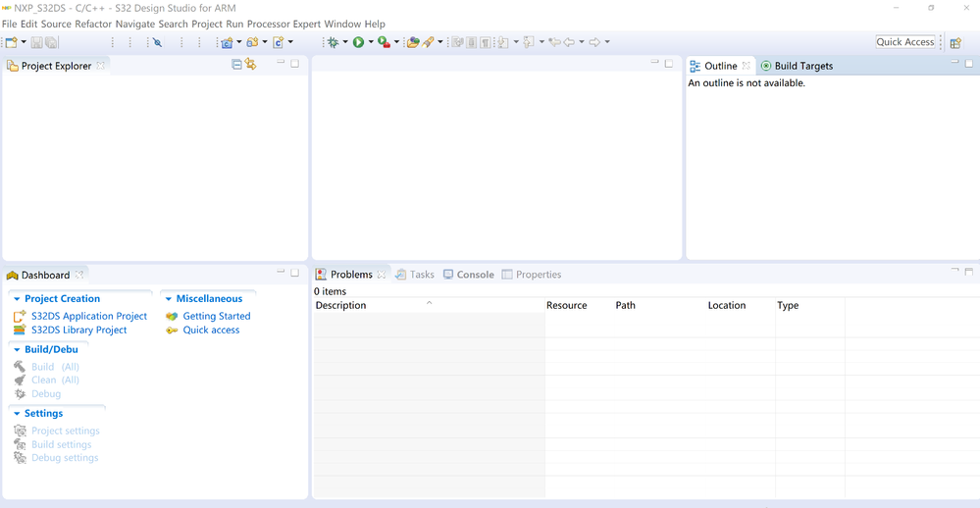
Task: Open the Navigate menu
Action: (135, 24)
